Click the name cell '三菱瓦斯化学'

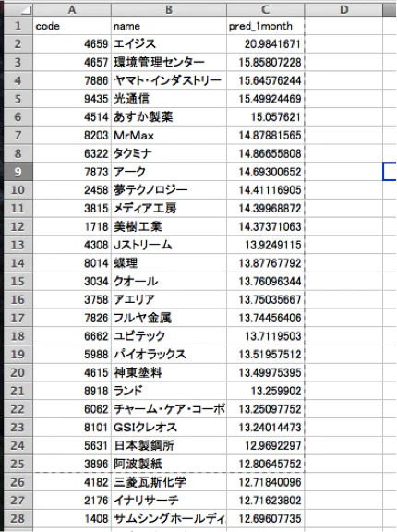(169, 482)
